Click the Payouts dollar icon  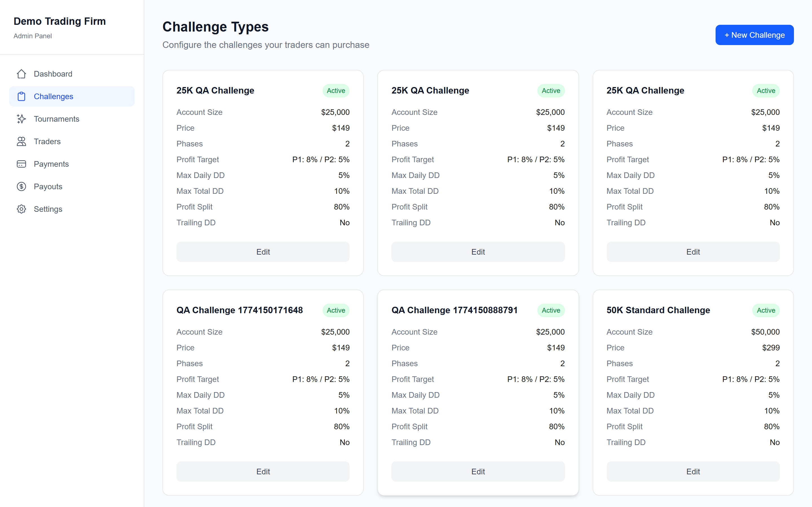click(21, 186)
